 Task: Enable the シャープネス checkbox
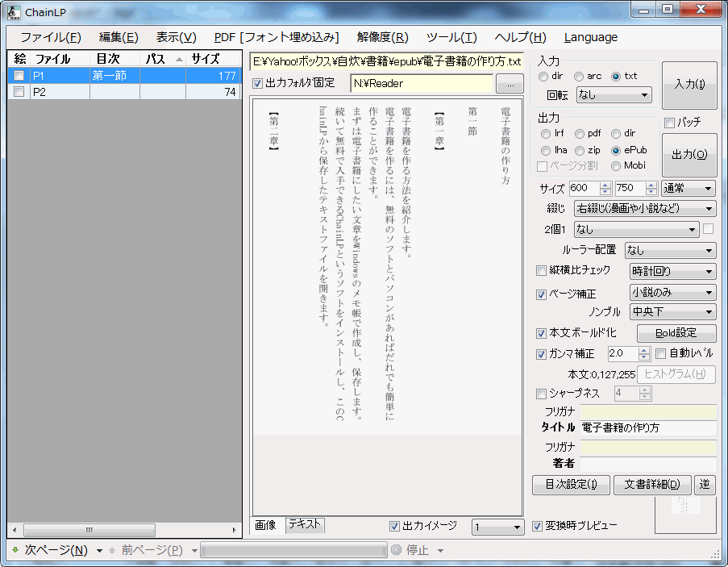click(542, 394)
